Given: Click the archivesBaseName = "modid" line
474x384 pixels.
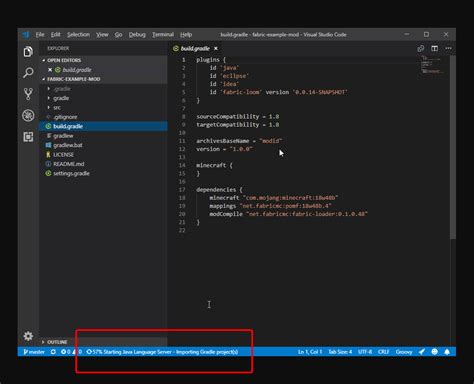Looking at the screenshot, I should [x=239, y=141].
